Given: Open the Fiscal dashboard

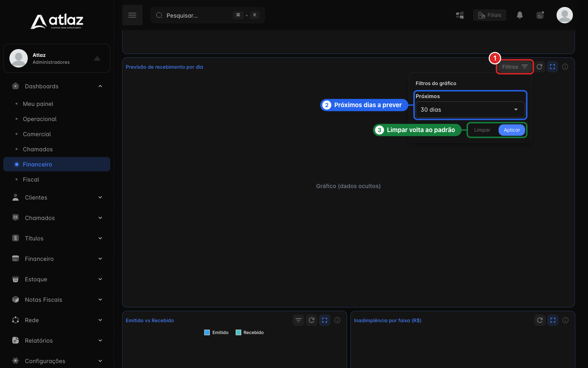Looking at the screenshot, I should click(x=57, y=180).
